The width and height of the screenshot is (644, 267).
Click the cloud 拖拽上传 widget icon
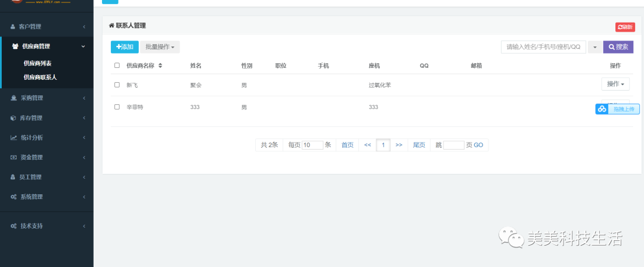pos(602,109)
